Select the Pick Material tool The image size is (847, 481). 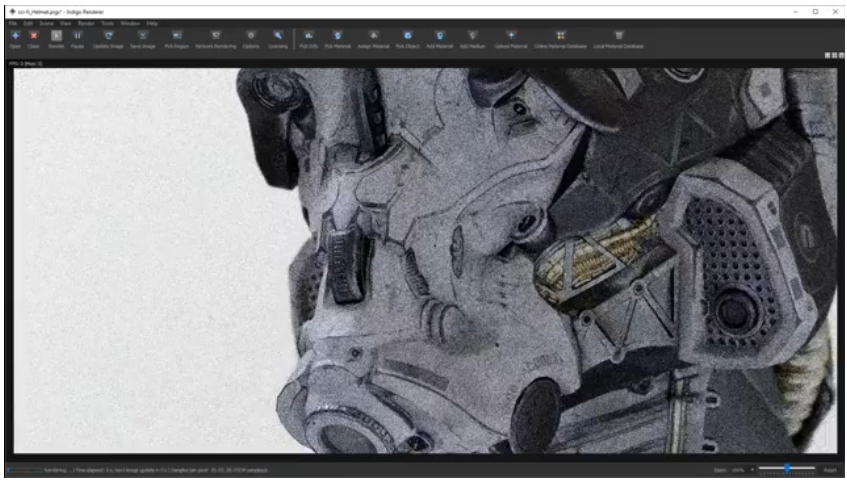337,37
